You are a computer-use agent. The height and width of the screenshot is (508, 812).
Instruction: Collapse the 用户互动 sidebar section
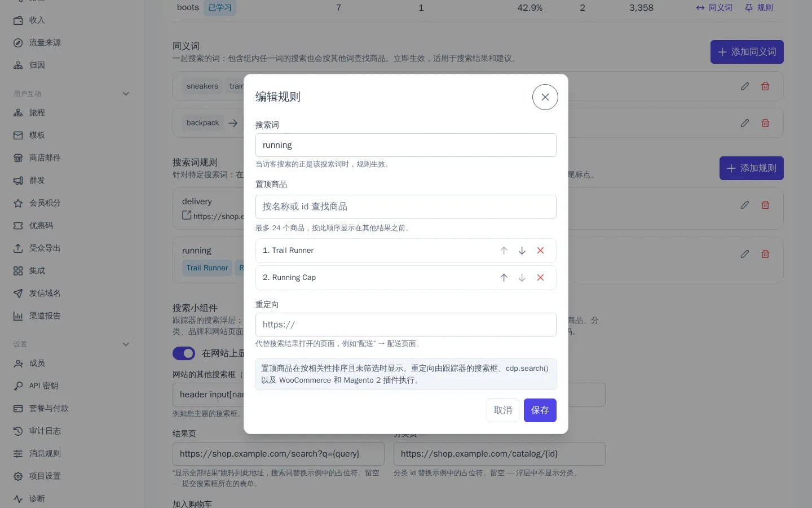(126, 94)
